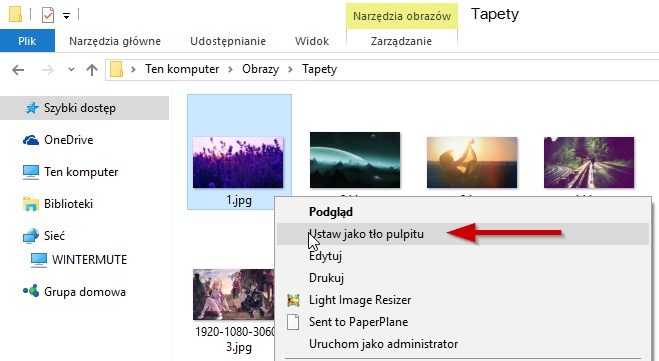Click the Sieć network icon
Viewport: 659px width, 361px height.
[31, 236]
